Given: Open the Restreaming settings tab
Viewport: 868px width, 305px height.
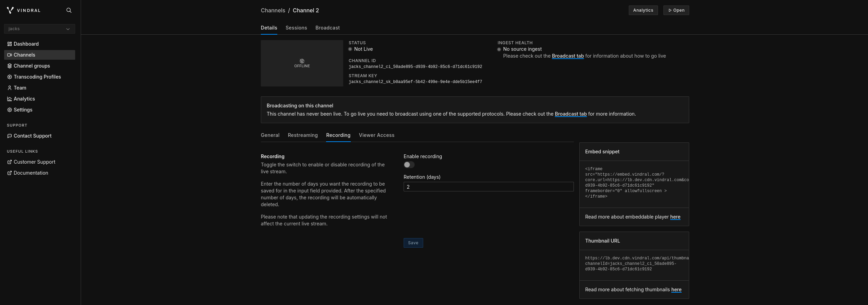Looking at the screenshot, I should [303, 135].
